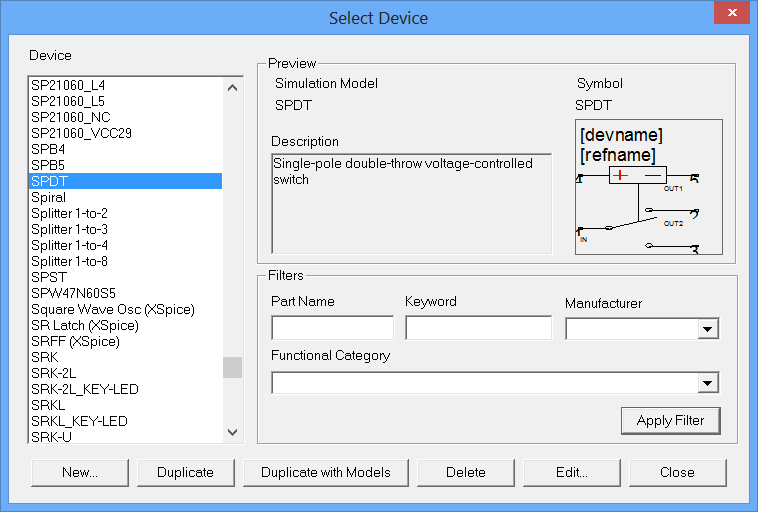Choose the Spiral device

pyautogui.click(x=48, y=197)
